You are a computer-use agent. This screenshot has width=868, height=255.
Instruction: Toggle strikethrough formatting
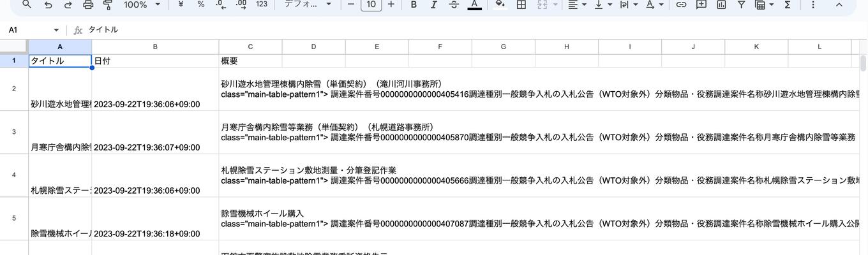454,4
